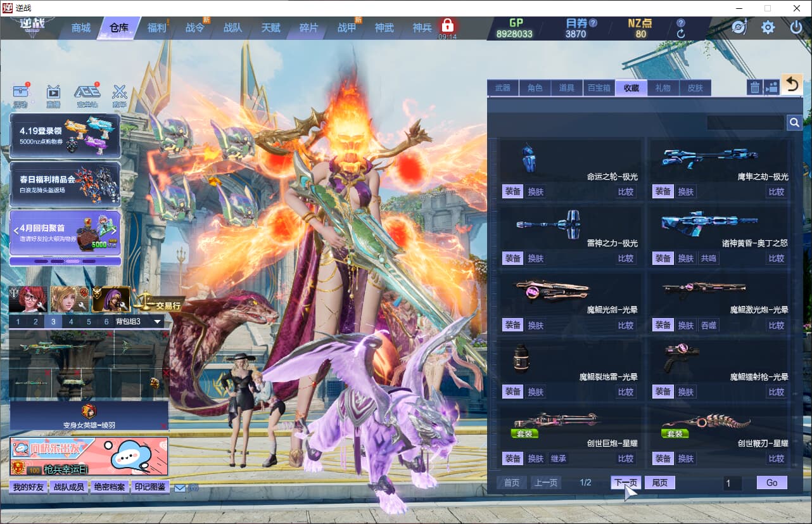Click the video camera replay icon
Screen dimensions: 812x524
click(771, 87)
